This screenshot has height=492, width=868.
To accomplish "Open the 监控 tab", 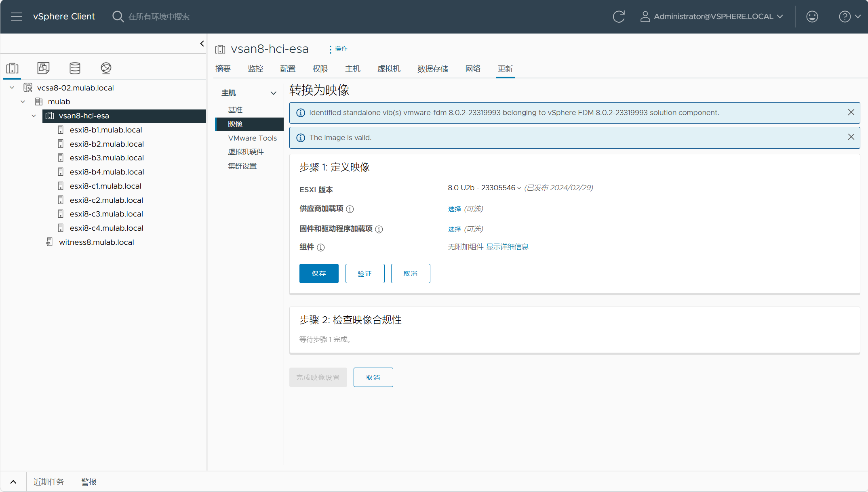I will pyautogui.click(x=255, y=69).
